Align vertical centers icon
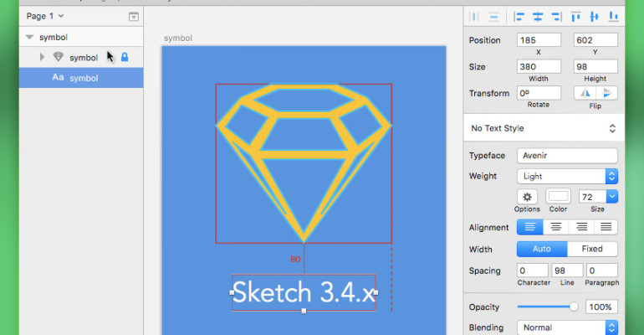The height and width of the screenshot is (335, 644). click(x=595, y=17)
